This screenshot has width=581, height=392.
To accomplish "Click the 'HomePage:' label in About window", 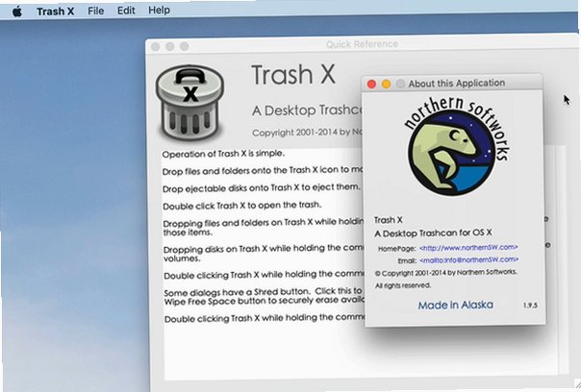I will (396, 249).
